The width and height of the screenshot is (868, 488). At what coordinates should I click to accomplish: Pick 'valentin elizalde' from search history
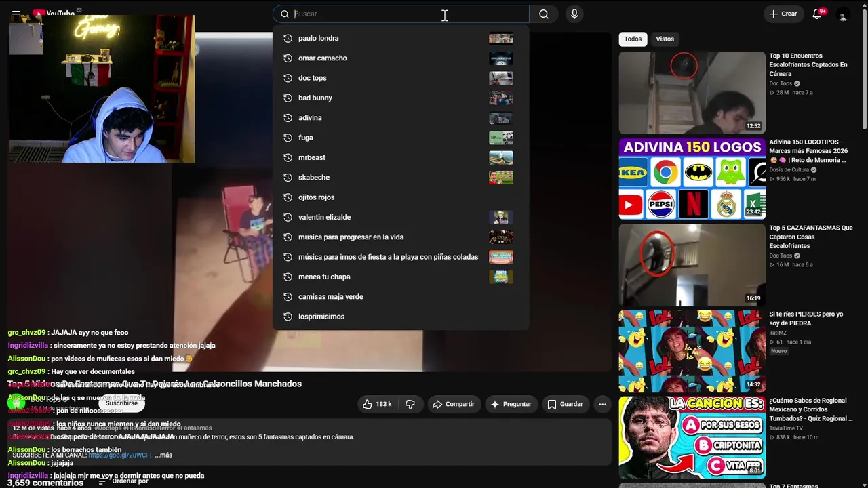tap(401, 217)
